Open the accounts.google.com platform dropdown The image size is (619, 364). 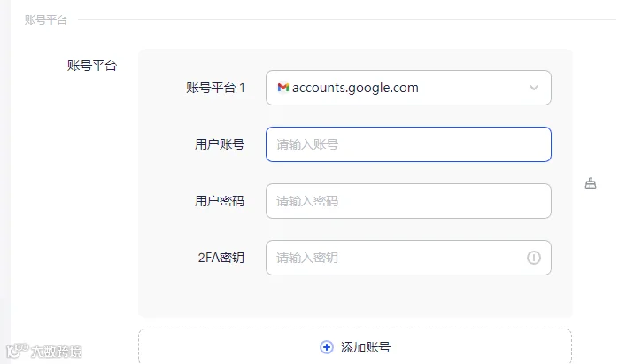pyautogui.click(x=408, y=88)
